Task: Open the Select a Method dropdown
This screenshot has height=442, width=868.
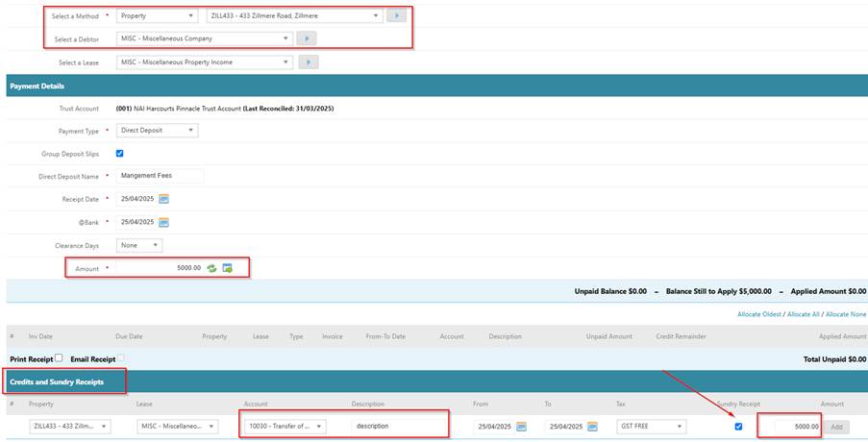Action: [157, 16]
